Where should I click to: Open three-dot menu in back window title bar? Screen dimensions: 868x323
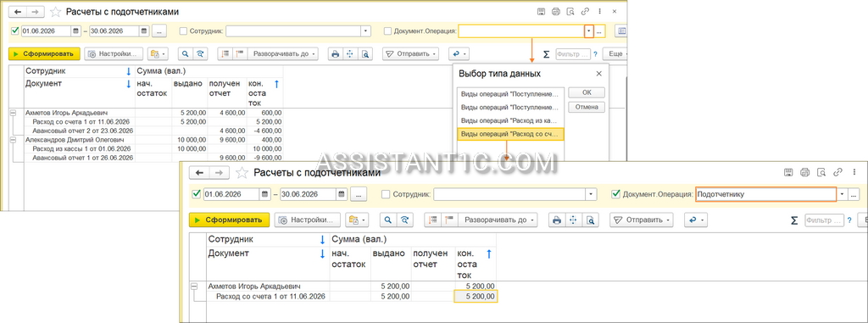tap(599, 12)
